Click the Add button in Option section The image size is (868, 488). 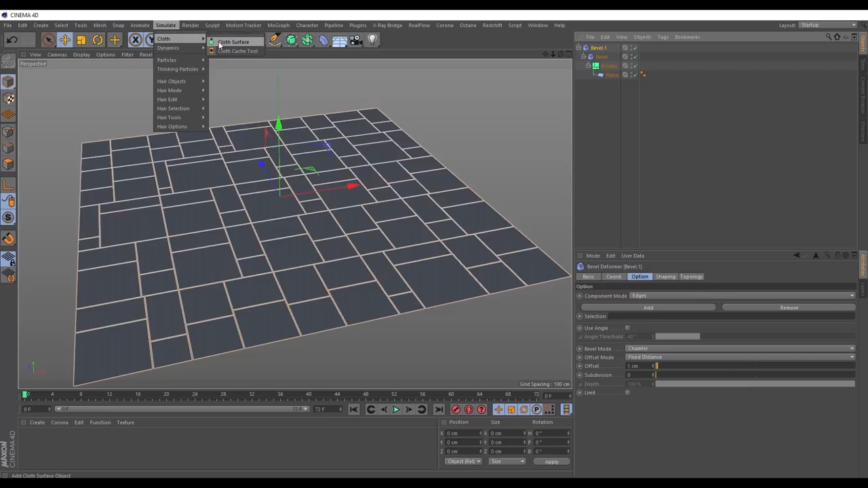[x=648, y=308]
